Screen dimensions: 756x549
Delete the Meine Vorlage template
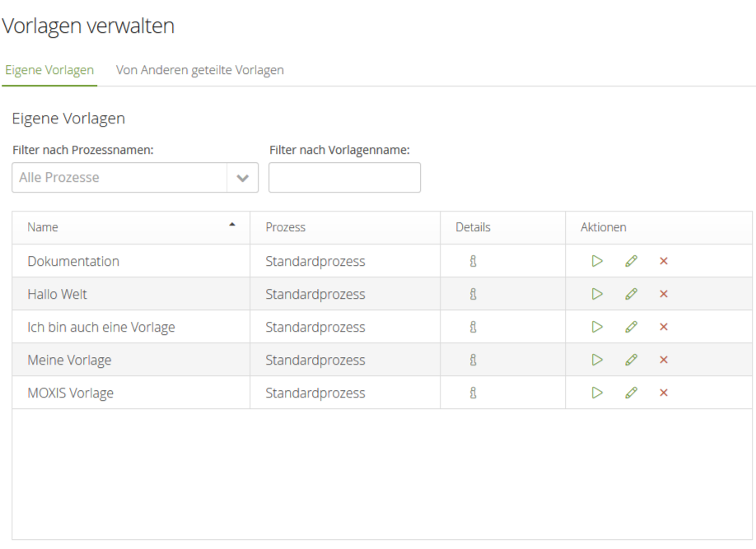tap(664, 360)
